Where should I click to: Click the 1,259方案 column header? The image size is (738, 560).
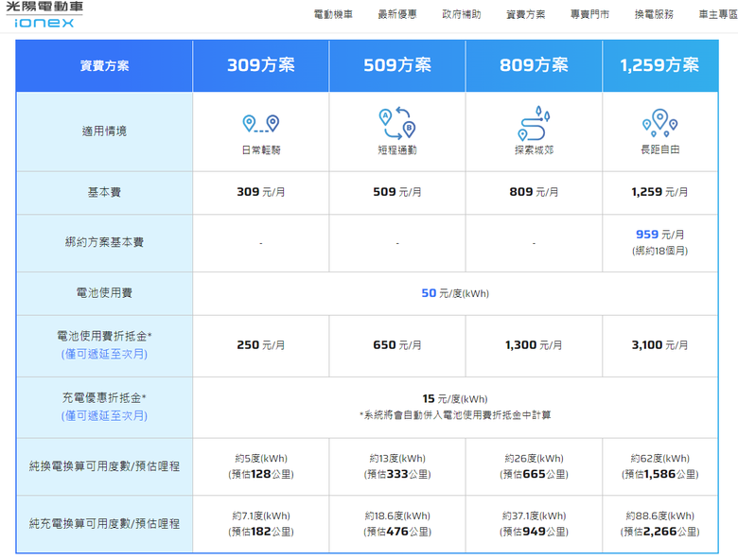[x=659, y=65]
